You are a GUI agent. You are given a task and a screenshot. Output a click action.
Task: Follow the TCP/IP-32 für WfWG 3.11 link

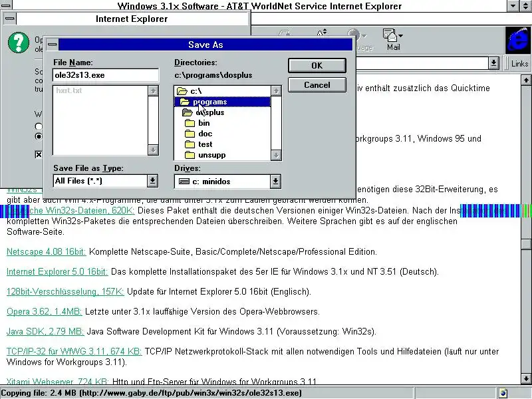74,351
